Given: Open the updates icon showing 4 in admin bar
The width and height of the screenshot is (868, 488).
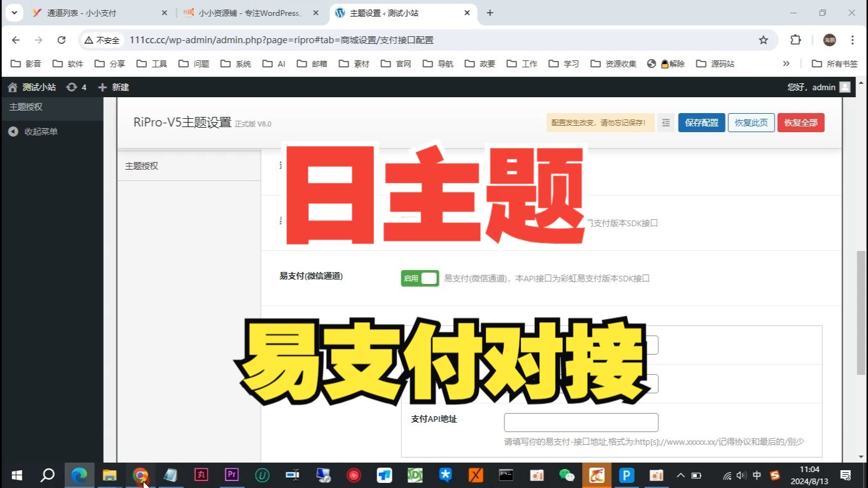Looking at the screenshot, I should pos(71,86).
